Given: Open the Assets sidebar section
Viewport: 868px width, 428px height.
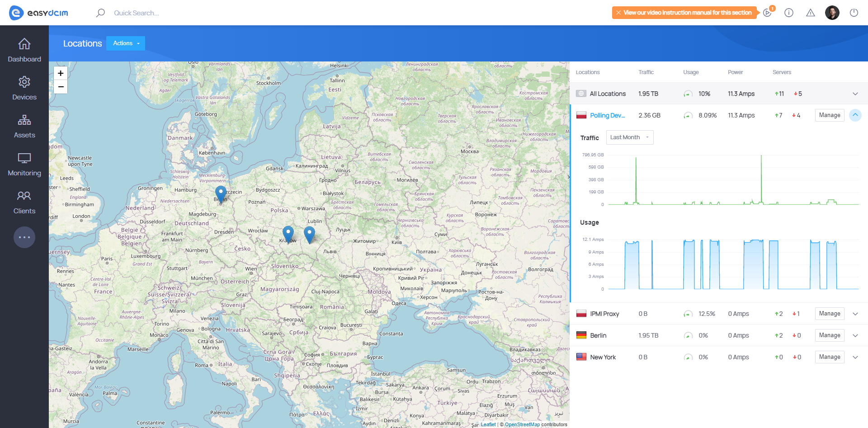Looking at the screenshot, I should click(24, 126).
